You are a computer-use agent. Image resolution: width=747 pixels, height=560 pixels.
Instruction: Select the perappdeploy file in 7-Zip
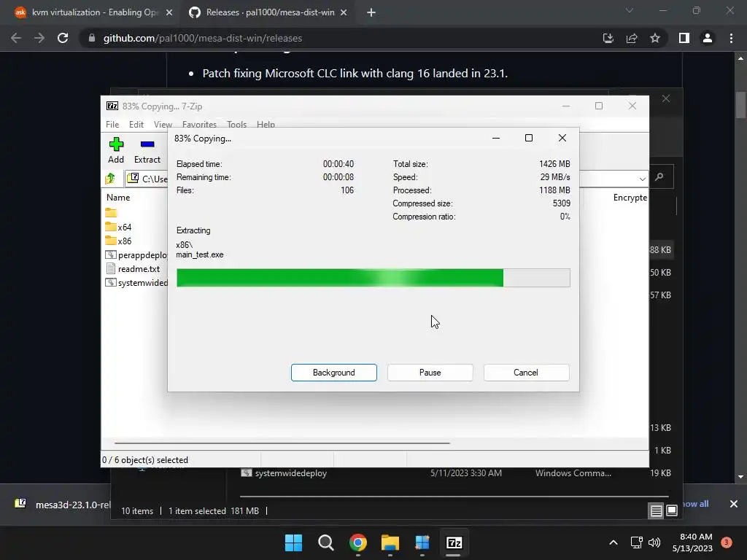(x=136, y=255)
